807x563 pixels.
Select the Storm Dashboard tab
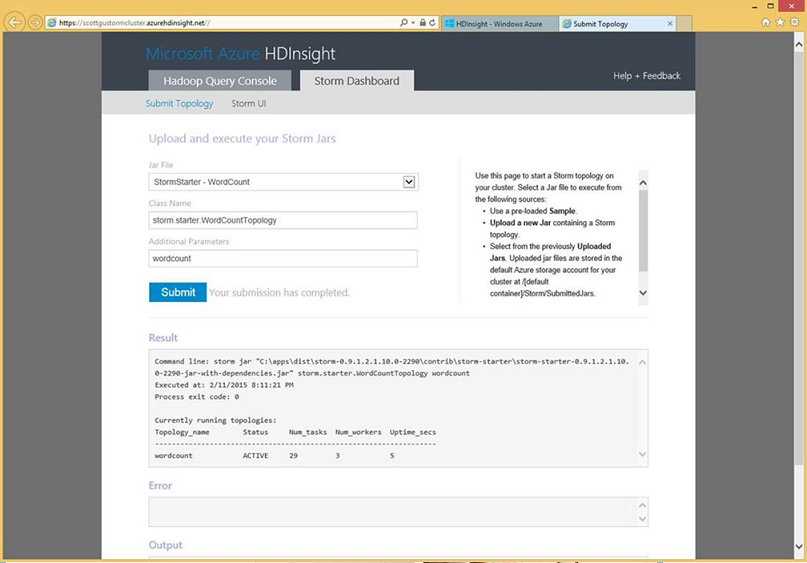pos(357,81)
